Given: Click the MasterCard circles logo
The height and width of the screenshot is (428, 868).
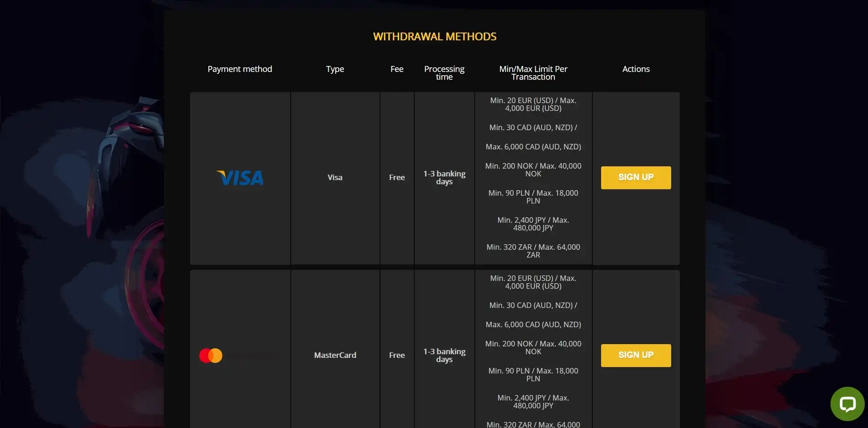Looking at the screenshot, I should pyautogui.click(x=211, y=356).
